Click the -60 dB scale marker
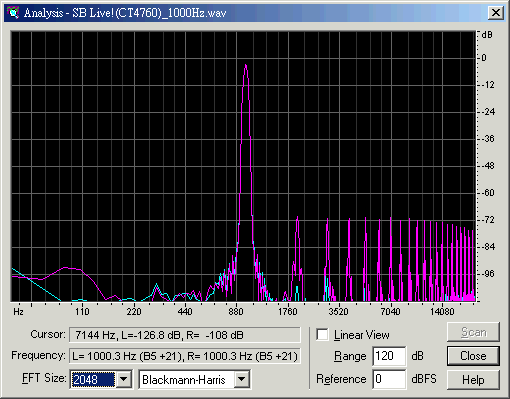Image resolution: width=510 pixels, height=399 pixels. 488,193
